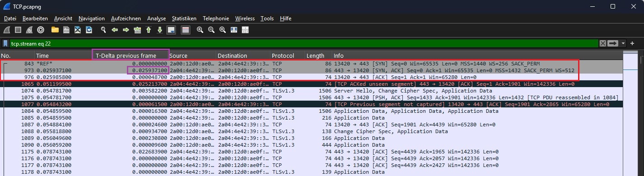Image resolution: width=644 pixels, height=176 pixels.
Task: Open the Ansicht menu
Action: 63,19
